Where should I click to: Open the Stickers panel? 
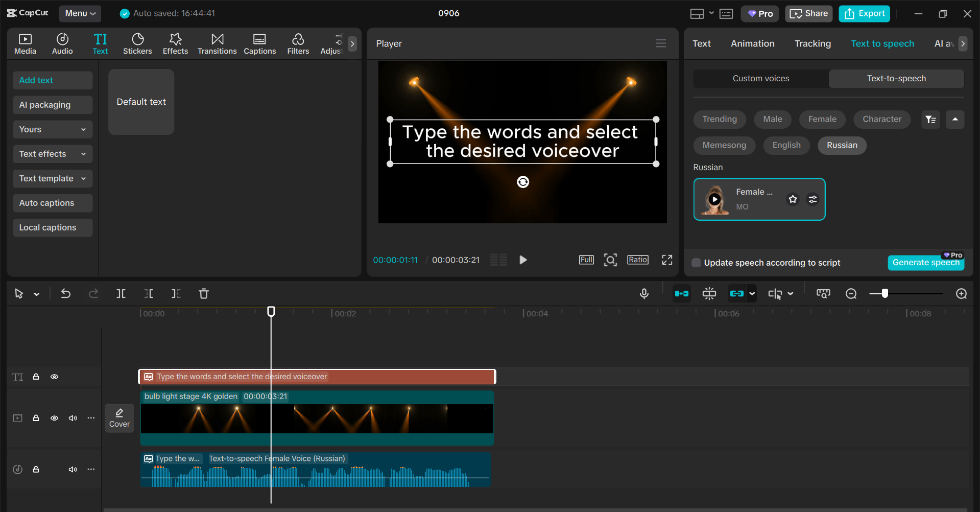[x=137, y=44]
